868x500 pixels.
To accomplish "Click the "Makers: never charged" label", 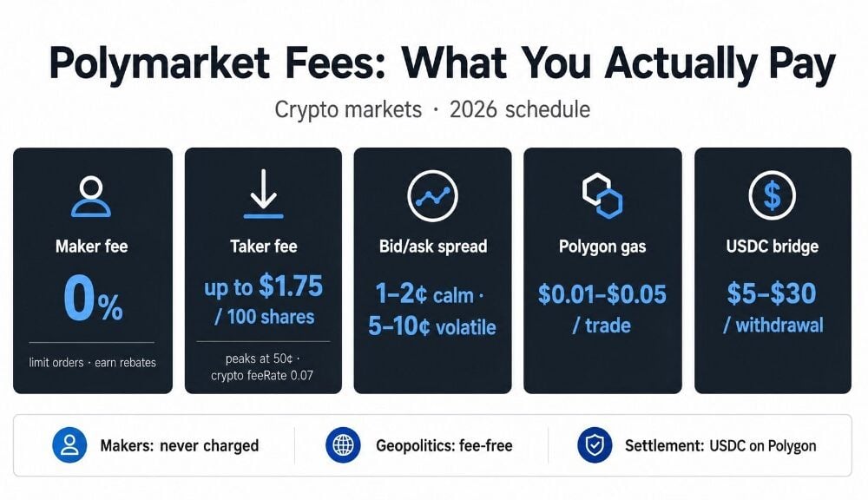I will coord(180,445).
